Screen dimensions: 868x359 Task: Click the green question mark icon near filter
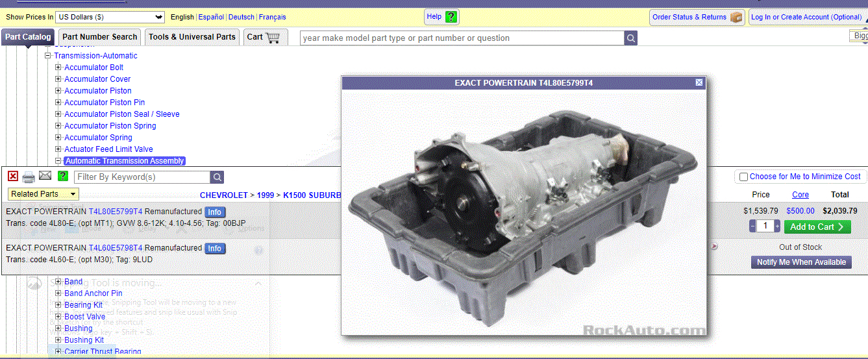pyautogui.click(x=62, y=176)
